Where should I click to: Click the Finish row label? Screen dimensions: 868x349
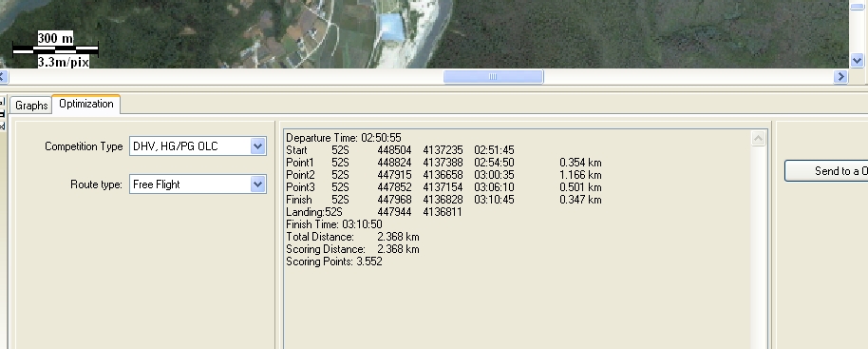pos(299,200)
